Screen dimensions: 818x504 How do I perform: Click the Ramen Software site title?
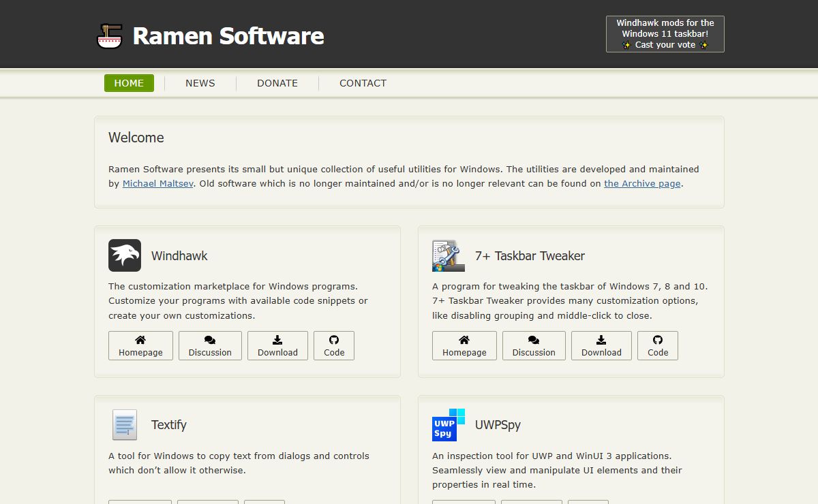[x=228, y=35]
